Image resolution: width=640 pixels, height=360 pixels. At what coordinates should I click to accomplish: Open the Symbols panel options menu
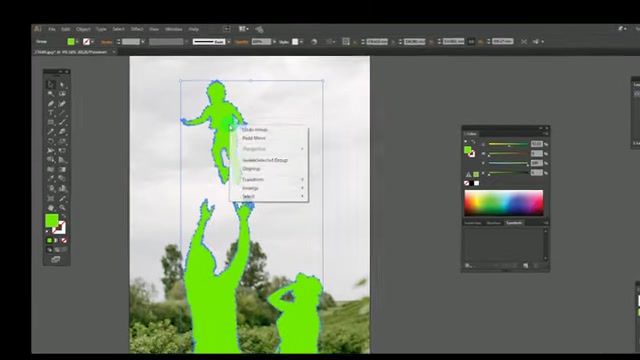(546, 223)
